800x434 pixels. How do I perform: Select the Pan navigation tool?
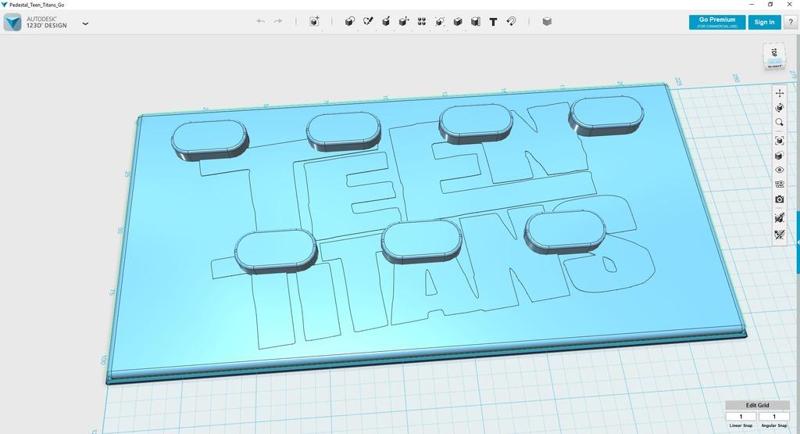pos(779,93)
